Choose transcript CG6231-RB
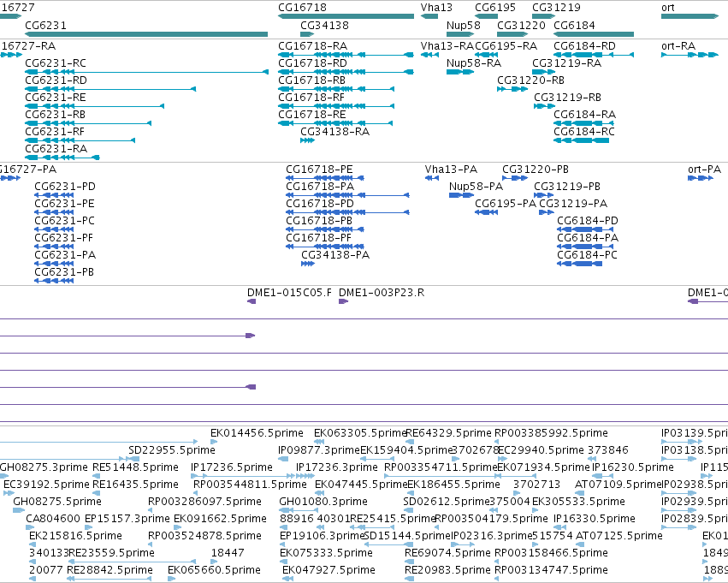The image size is (728, 583). click(x=88, y=123)
